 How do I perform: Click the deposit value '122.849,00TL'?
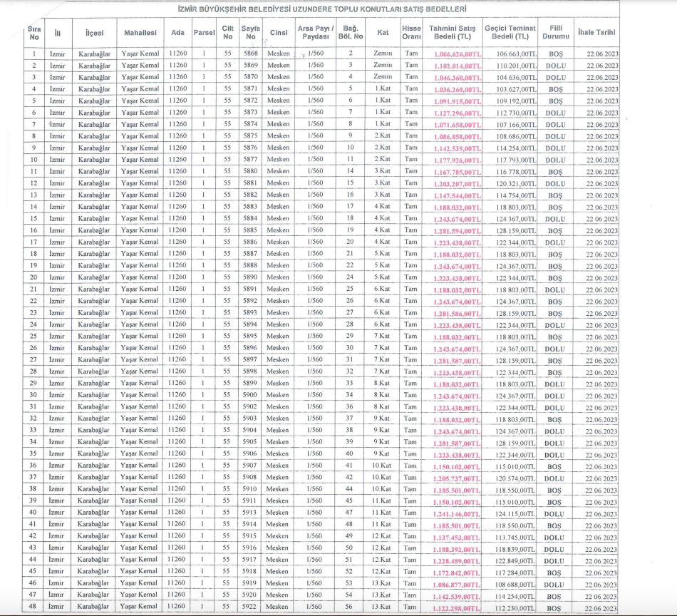(515, 561)
